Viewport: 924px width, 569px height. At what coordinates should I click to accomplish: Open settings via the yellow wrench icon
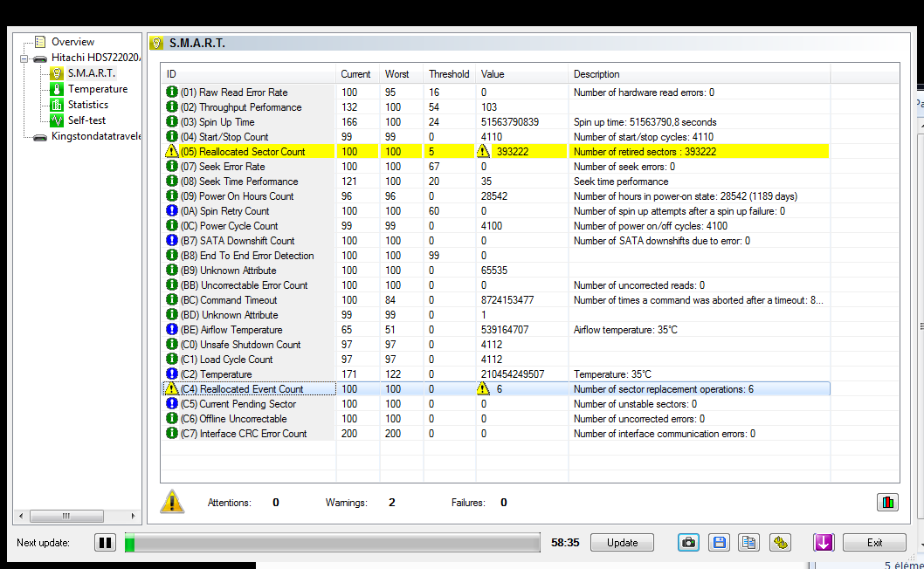coord(780,542)
